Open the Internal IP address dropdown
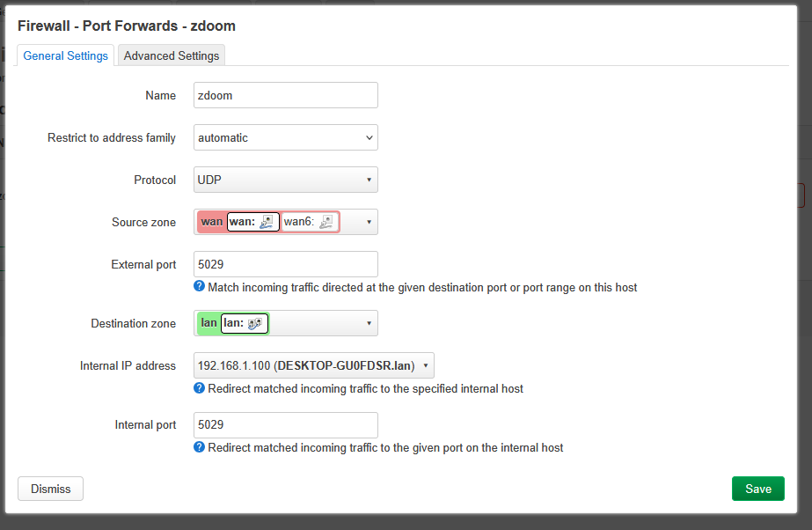 (314, 365)
